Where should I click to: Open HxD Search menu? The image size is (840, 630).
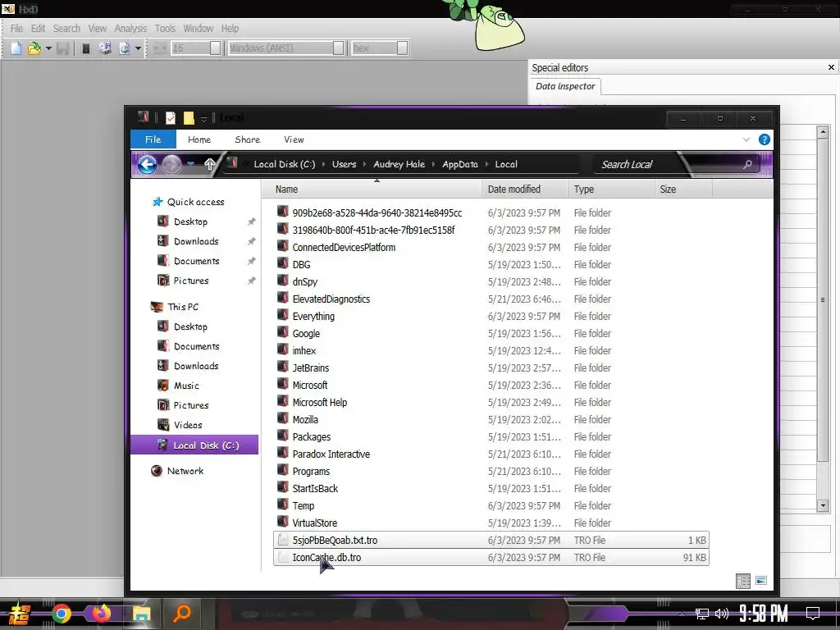click(x=66, y=29)
